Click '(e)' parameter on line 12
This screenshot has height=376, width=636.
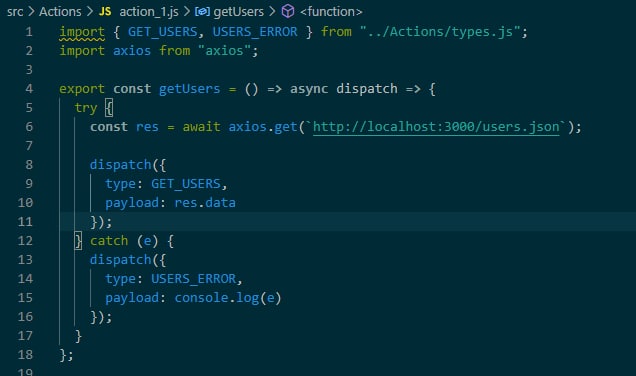coord(147,241)
